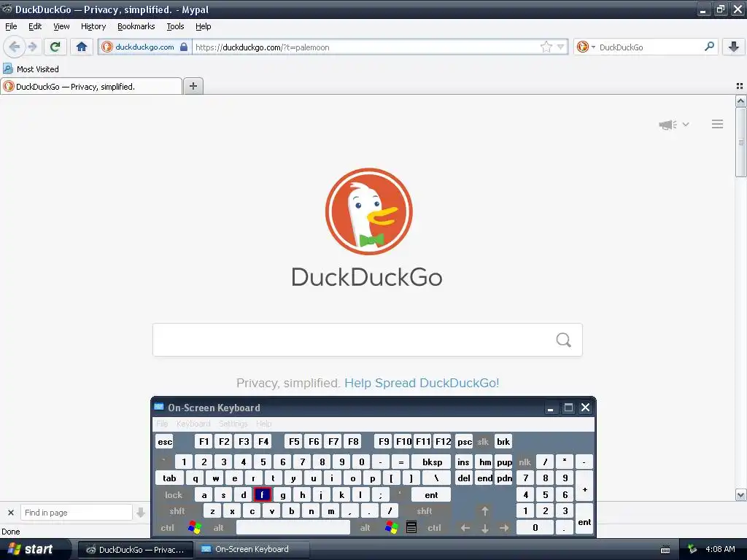Click the left arrow key on keyboard
747x560 pixels.
tap(465, 528)
